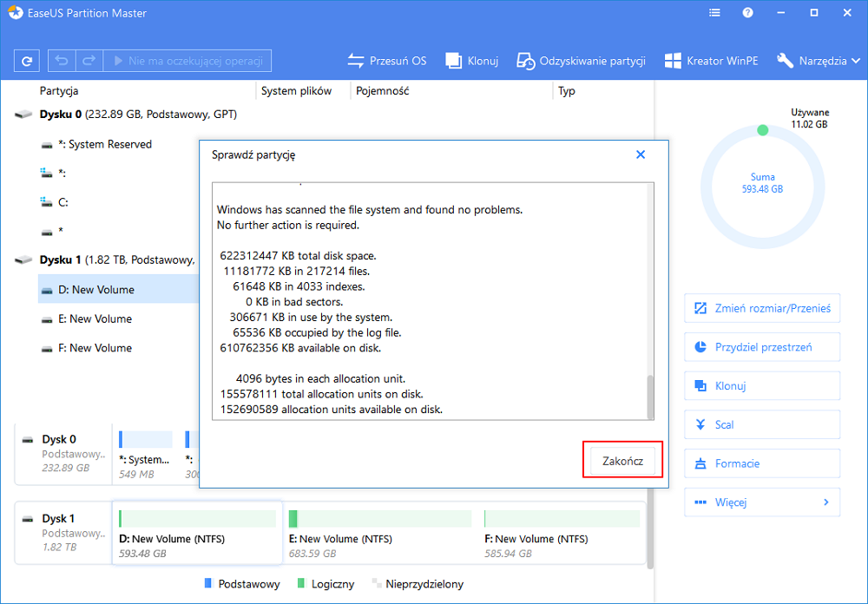The image size is (868, 604).
Task: Click the 'Nie ma oczekującej operacji' button
Action: point(187,61)
